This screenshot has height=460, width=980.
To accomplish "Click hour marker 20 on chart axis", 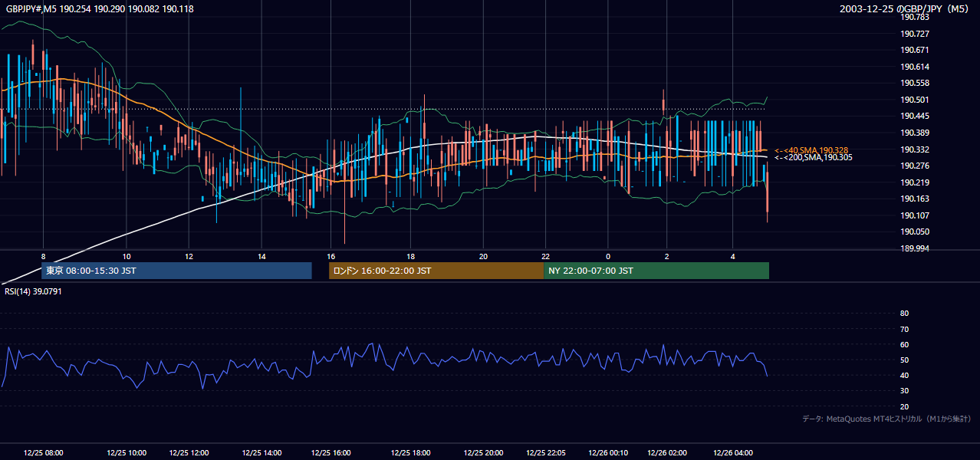I will click(x=483, y=256).
